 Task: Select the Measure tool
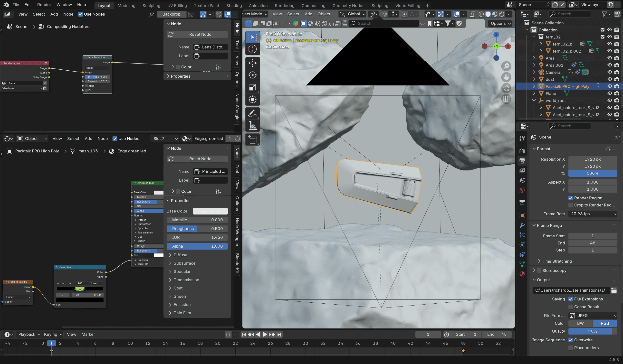[x=252, y=126]
